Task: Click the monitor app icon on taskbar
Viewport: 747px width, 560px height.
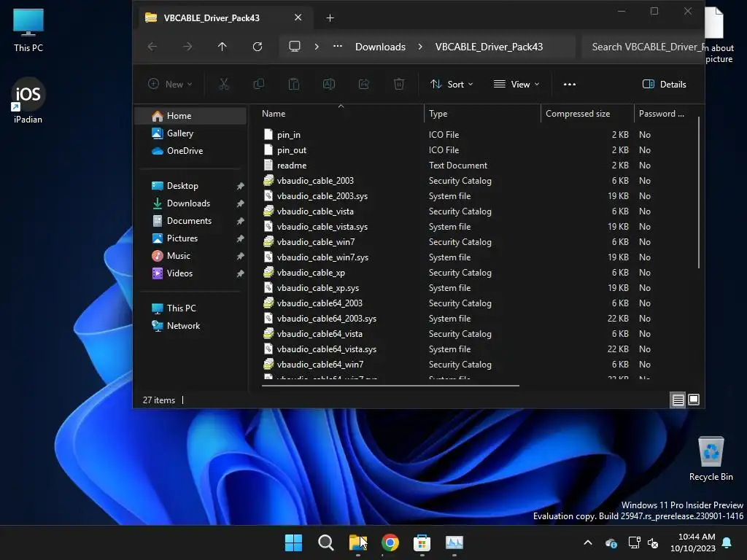Action: pos(454,542)
